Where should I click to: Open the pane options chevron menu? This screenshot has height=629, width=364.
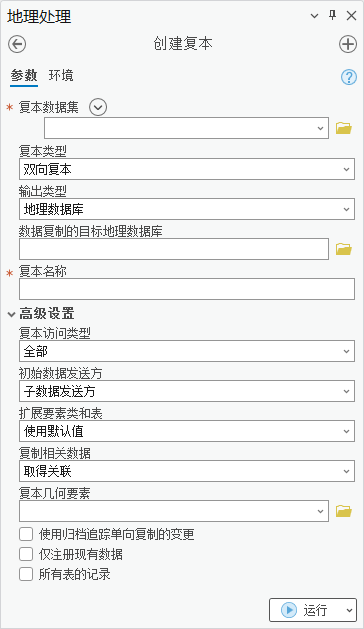point(314,16)
